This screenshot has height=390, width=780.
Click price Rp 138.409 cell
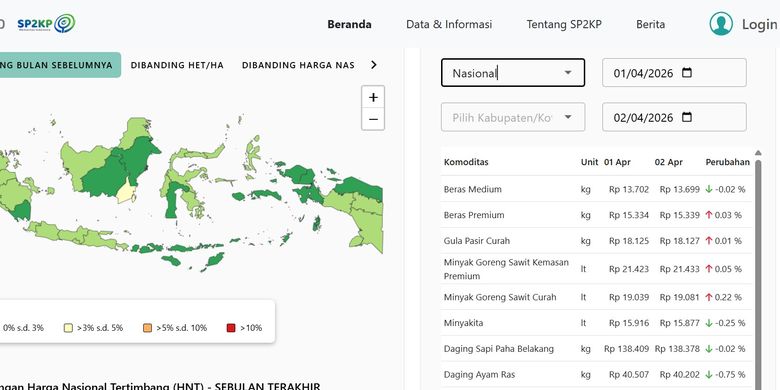627,349
